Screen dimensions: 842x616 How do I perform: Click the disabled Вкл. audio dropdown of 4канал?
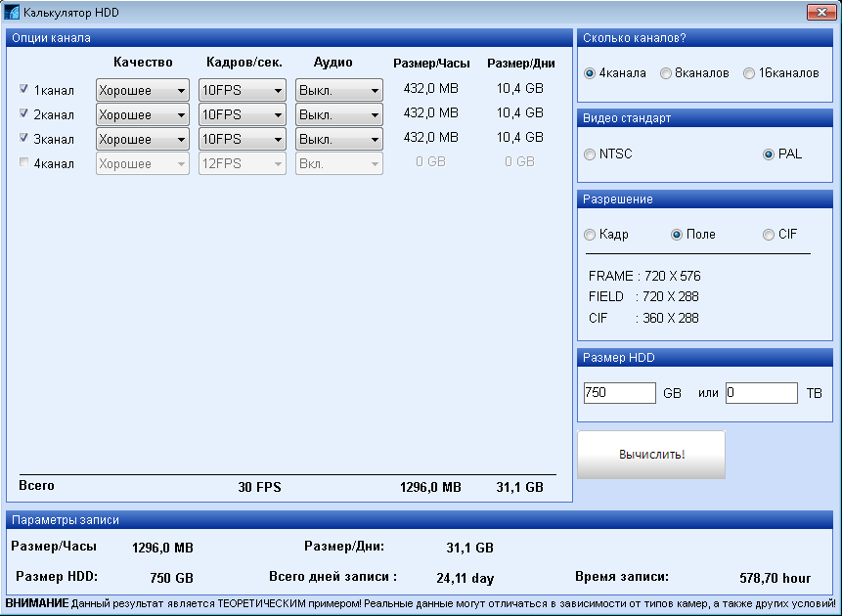pos(338,163)
